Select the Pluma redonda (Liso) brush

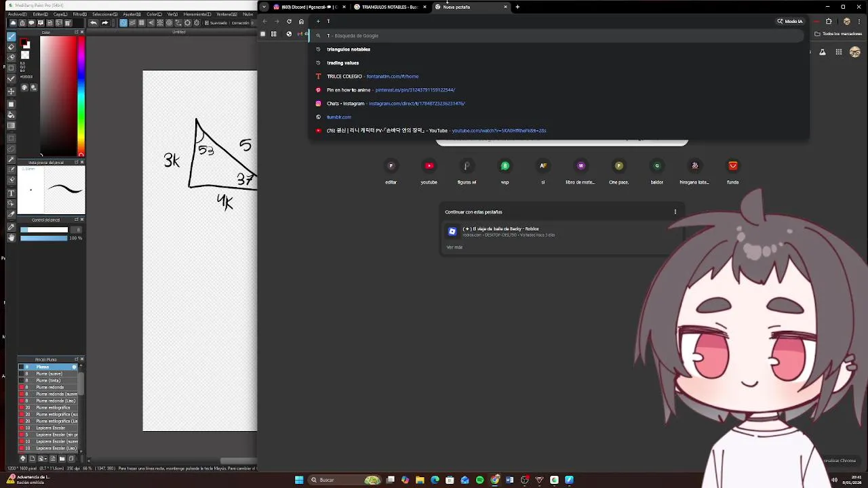(48, 401)
